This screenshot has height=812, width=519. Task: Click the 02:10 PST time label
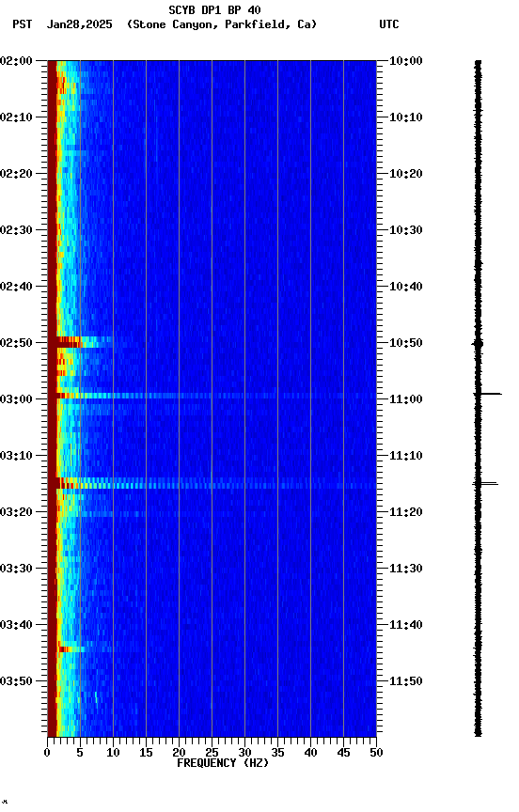click(x=16, y=117)
